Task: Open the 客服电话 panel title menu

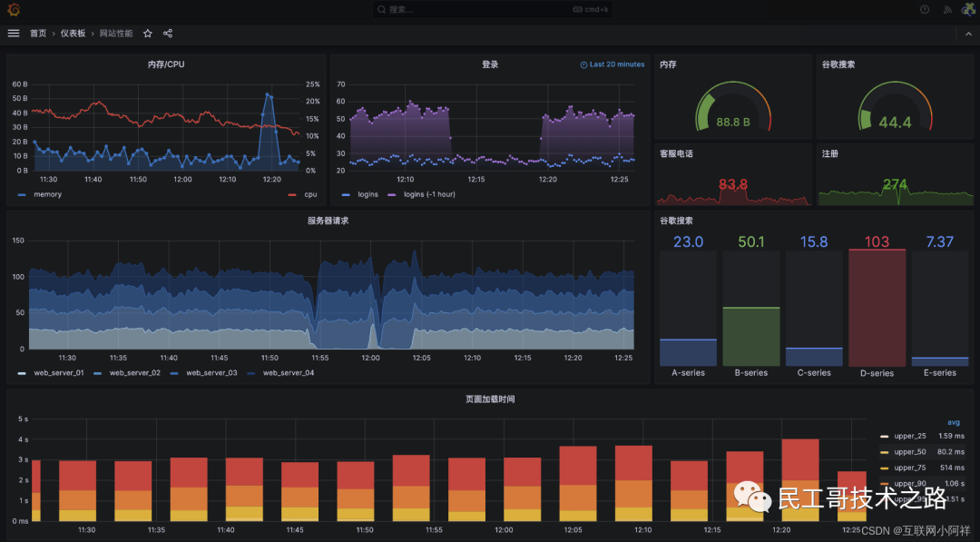Action: (676, 153)
